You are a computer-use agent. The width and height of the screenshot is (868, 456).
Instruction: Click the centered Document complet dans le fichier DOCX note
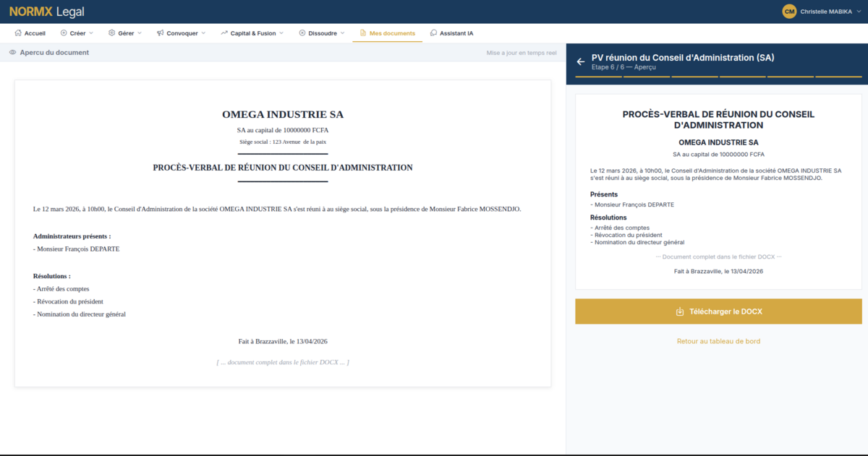pyautogui.click(x=718, y=257)
